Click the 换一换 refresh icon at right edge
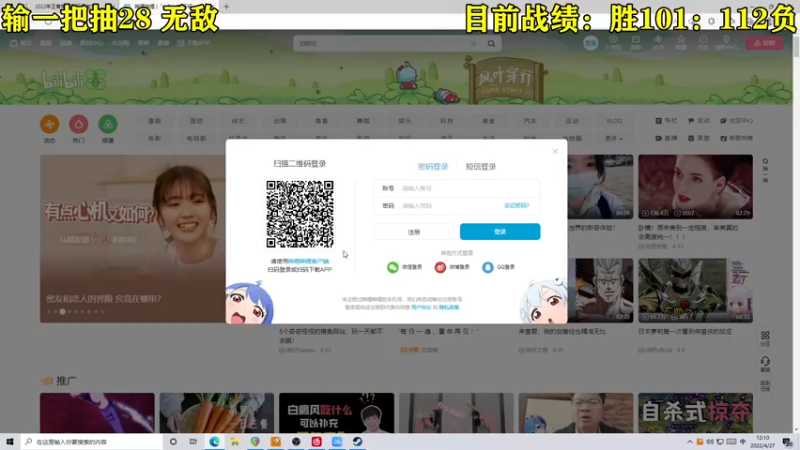Screen dimensions: 800x450 pyautogui.click(x=765, y=171)
